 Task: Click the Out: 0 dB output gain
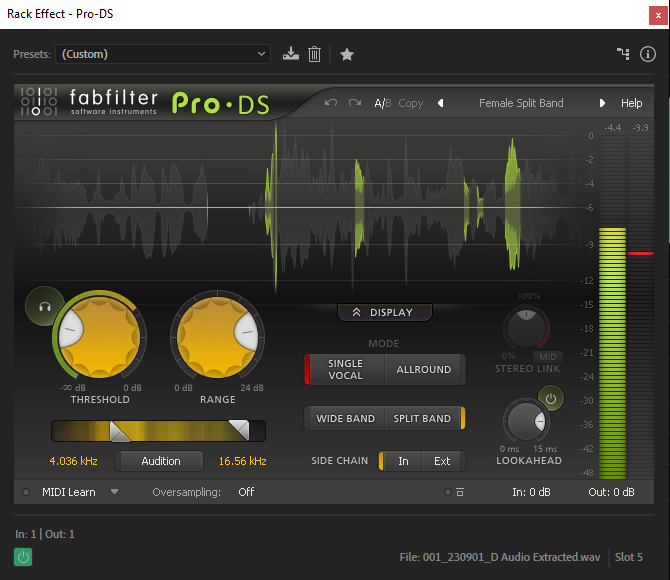tap(611, 492)
